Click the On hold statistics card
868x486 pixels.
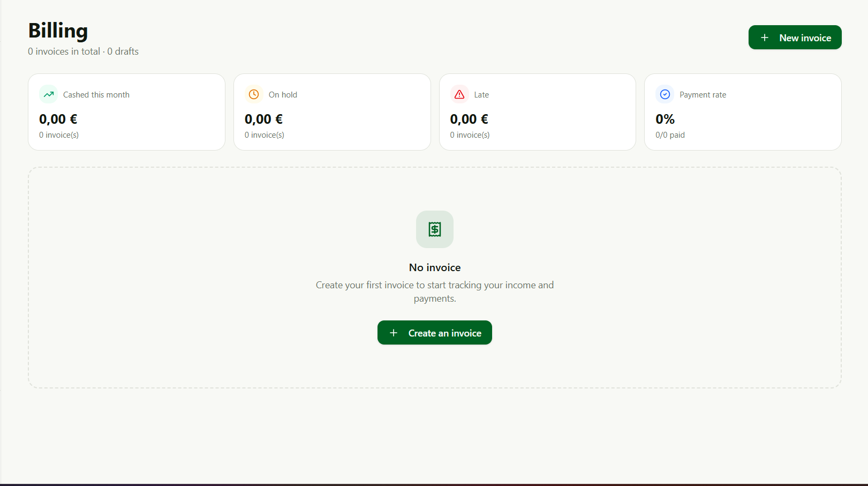(332, 112)
